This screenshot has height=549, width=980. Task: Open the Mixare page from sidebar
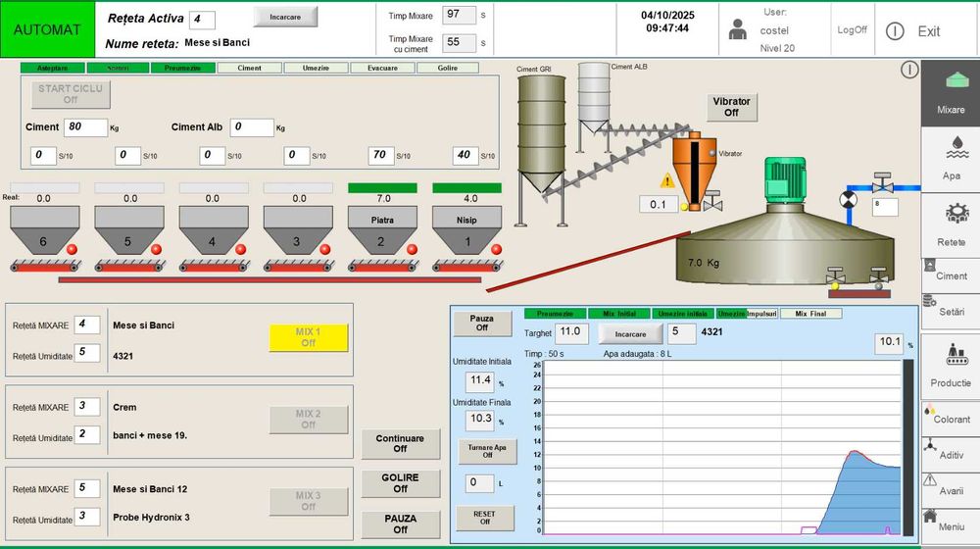point(950,93)
